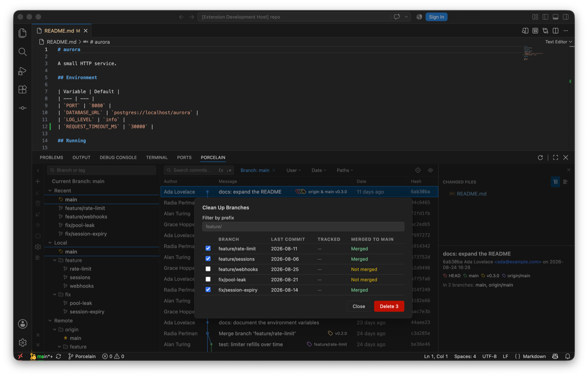Image resolution: width=588 pixels, height=377 pixels.
Task: Click the delete branch trash icon
Action: [x=38, y=203]
